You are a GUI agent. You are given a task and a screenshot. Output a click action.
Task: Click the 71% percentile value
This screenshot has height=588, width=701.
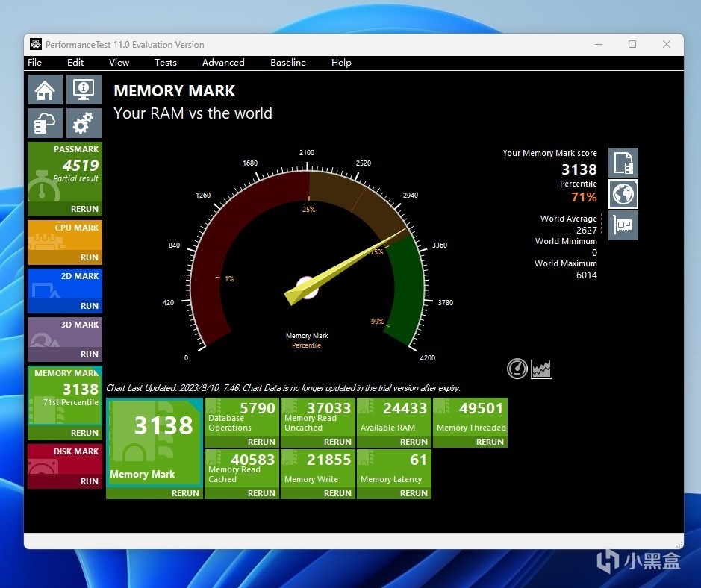584,196
